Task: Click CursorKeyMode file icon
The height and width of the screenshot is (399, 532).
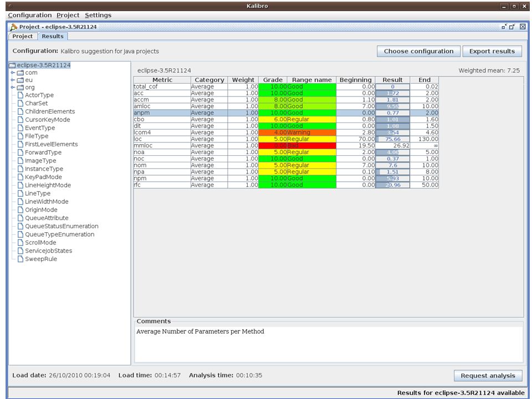Action: (21, 120)
